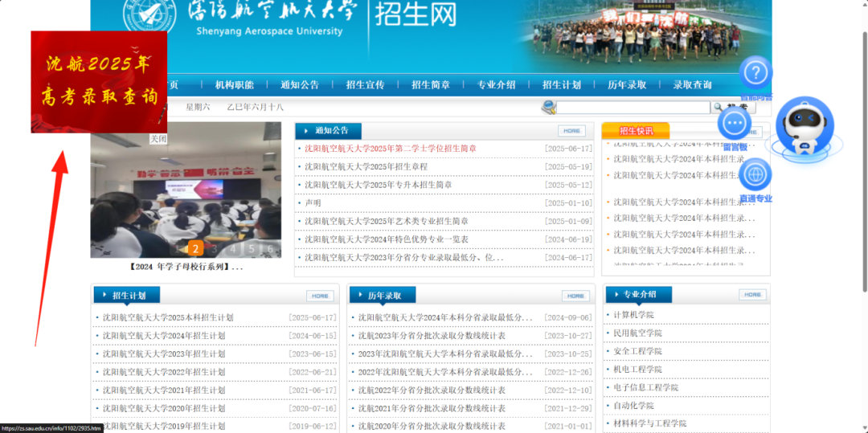Viewport: 868px width, 433px height.
Task: Open the robot assistant avatar
Action: point(804,129)
